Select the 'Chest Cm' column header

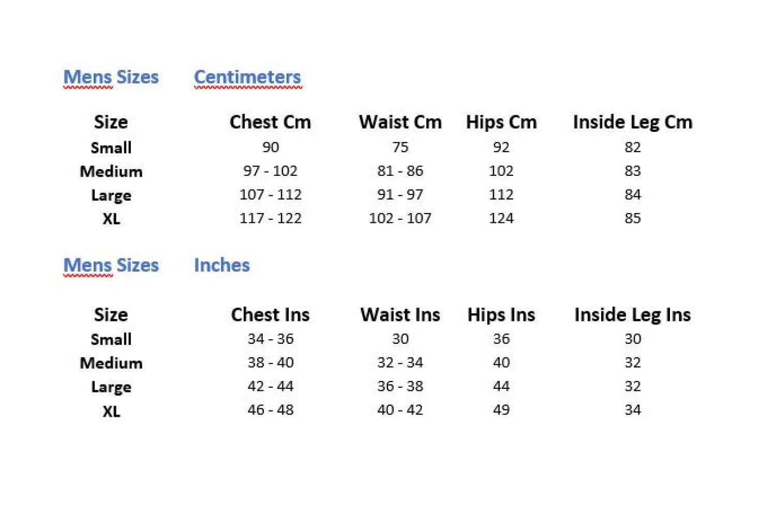pyautogui.click(x=270, y=122)
